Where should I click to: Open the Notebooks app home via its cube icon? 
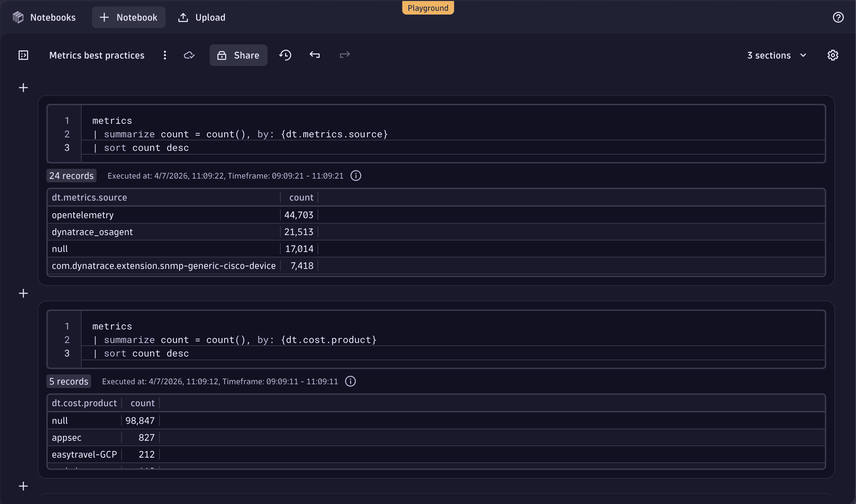18,17
